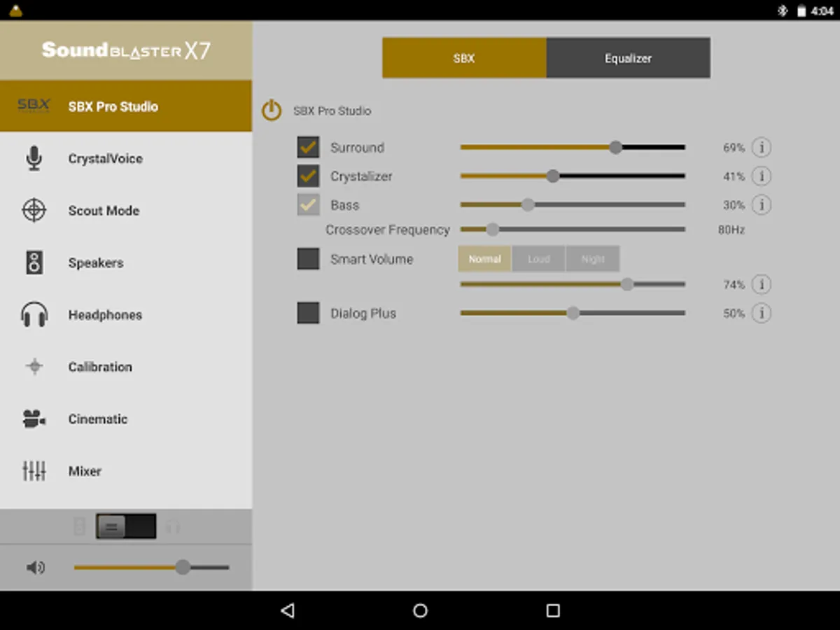Open CrystalVoice menu item
The height and width of the screenshot is (630, 840).
coord(126,158)
